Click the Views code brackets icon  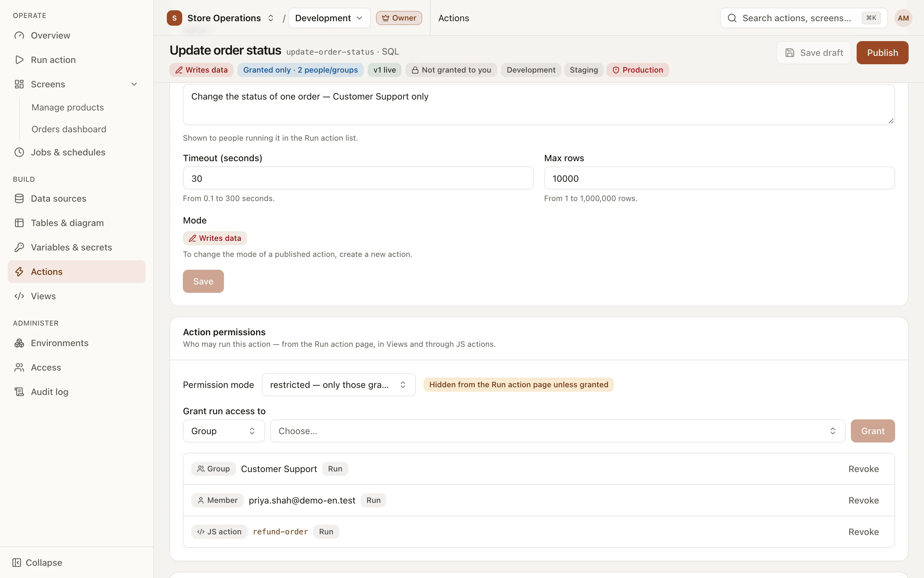point(19,296)
